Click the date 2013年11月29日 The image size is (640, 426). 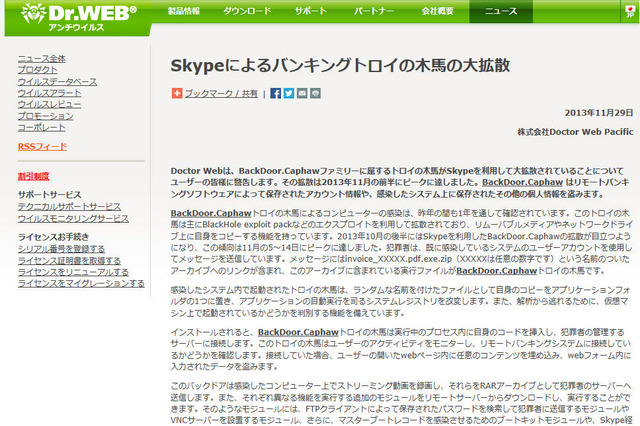click(x=599, y=113)
